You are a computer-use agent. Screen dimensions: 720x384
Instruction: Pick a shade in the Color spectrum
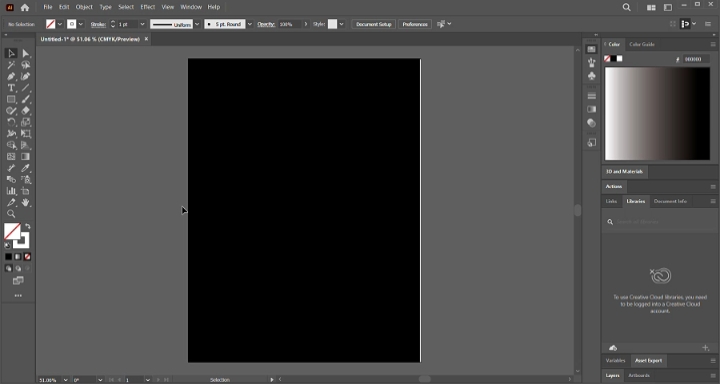coord(657,113)
